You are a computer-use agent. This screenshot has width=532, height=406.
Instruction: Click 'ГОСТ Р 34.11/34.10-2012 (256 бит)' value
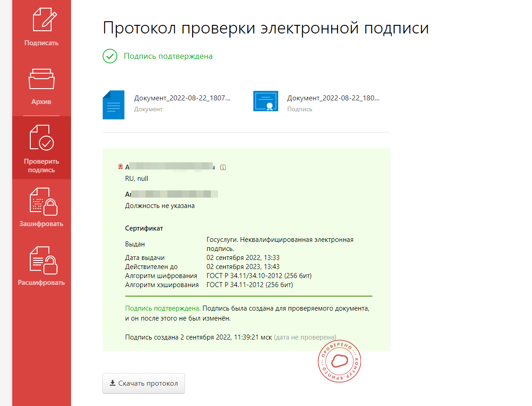(x=259, y=276)
